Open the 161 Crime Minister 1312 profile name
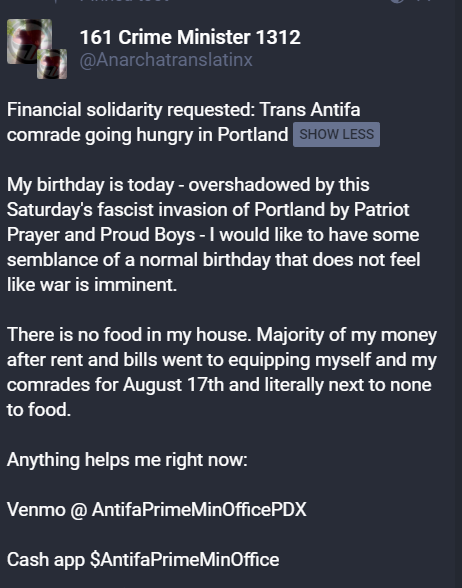The image size is (462, 588). tap(190, 37)
